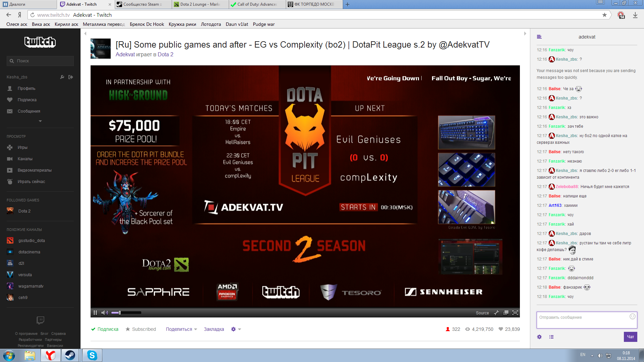Switch to Dota 2 Lounge tab
The width and height of the screenshot is (644, 362).
click(x=200, y=4)
